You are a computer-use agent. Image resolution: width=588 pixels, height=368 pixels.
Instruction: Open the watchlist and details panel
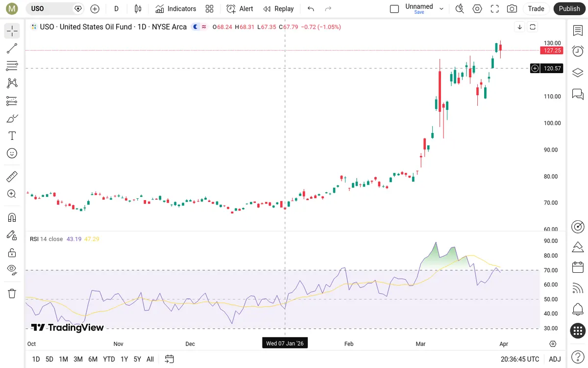[x=578, y=30]
